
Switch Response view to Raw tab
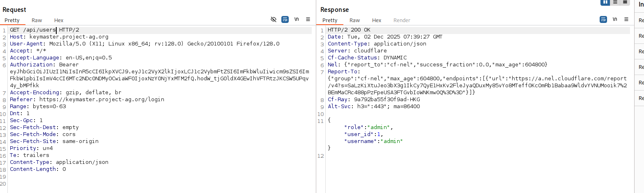pyautogui.click(x=354, y=20)
